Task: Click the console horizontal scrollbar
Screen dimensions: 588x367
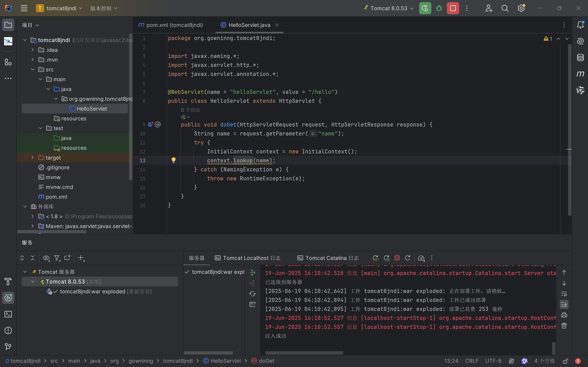Action: pos(304,353)
